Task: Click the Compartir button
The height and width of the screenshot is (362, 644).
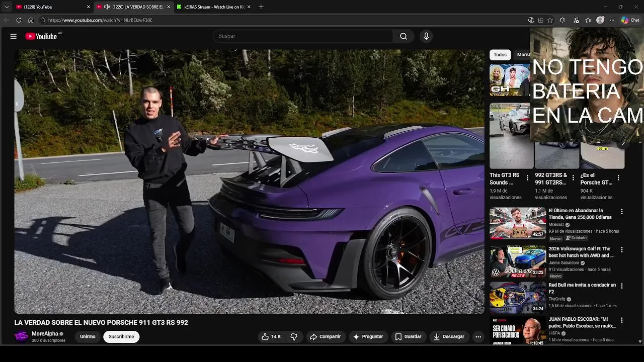Action: click(325, 337)
